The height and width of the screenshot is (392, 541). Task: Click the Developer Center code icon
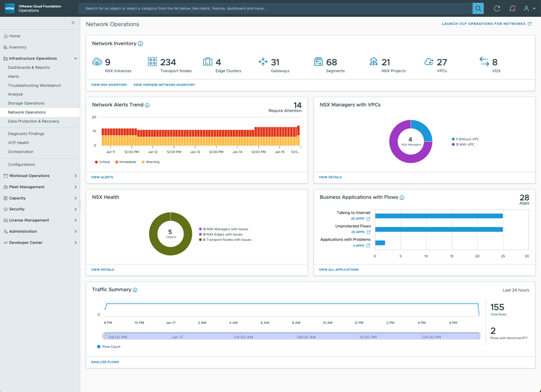(x=6, y=243)
